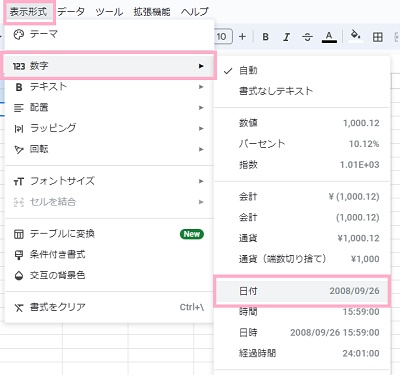Select 書式をクリア menu entry

[109, 307]
